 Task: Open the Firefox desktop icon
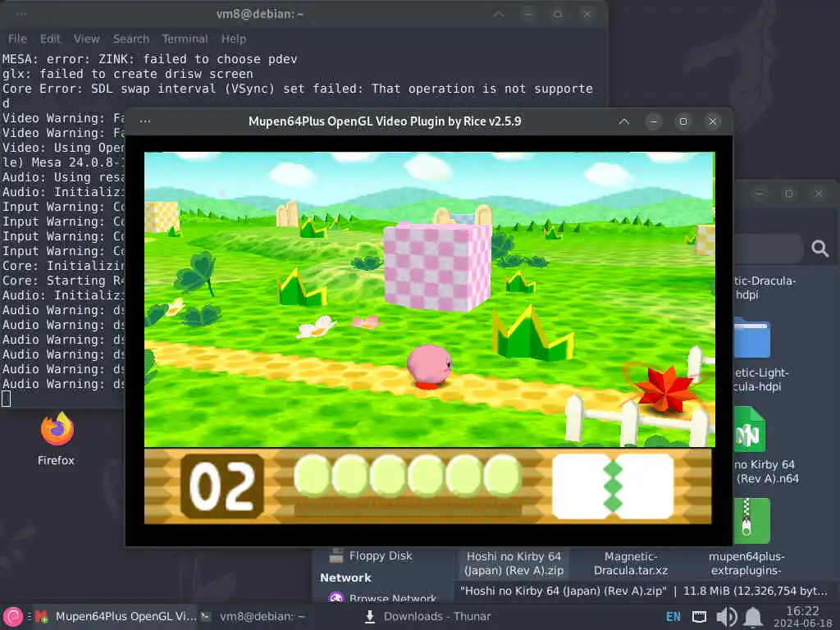pos(57,428)
